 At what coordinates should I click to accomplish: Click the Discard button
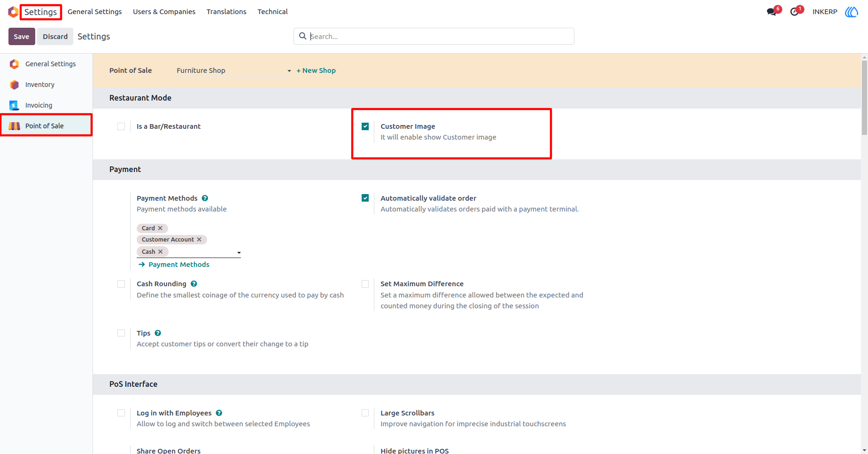55,37
